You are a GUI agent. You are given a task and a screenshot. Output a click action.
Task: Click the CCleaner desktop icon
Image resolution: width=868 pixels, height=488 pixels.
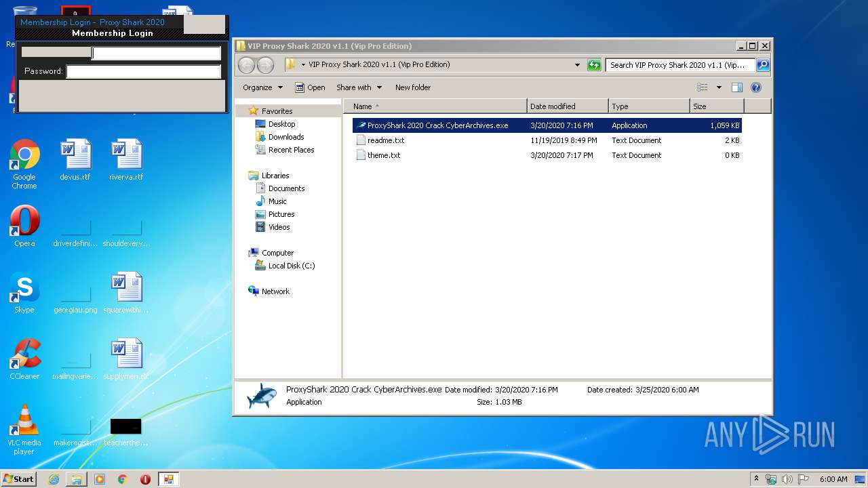[x=24, y=359]
